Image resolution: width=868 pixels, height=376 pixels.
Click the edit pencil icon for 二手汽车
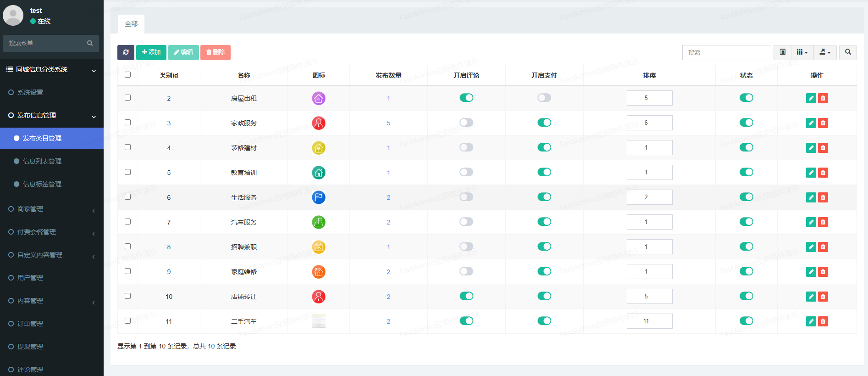pyautogui.click(x=811, y=321)
